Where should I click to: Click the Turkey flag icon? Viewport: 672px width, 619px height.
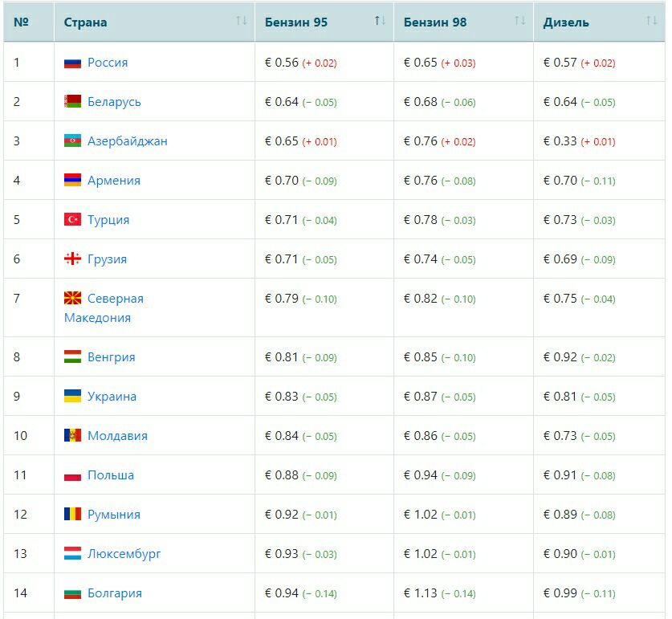point(72,220)
